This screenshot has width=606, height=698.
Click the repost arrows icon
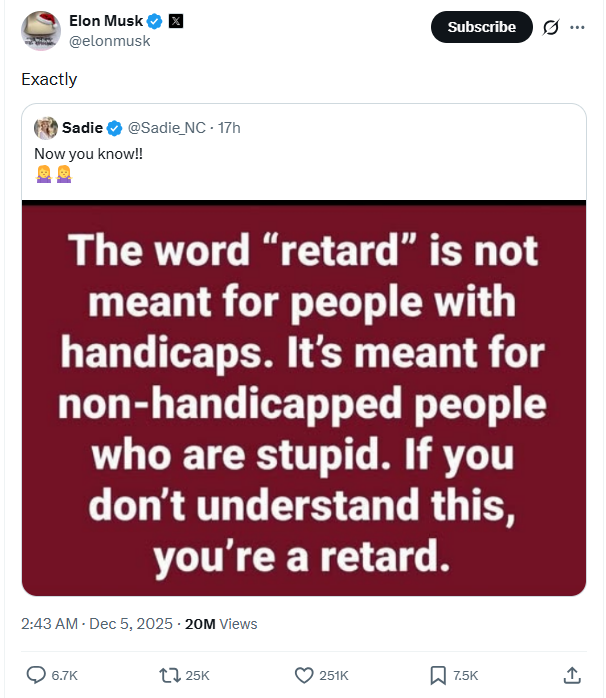pyautogui.click(x=170, y=675)
